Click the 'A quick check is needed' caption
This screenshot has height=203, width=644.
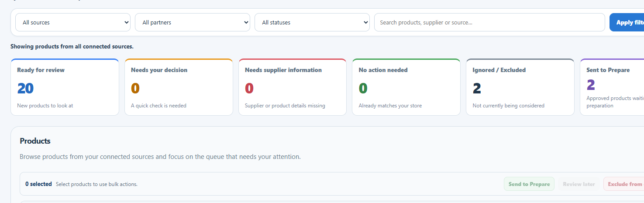tap(158, 106)
